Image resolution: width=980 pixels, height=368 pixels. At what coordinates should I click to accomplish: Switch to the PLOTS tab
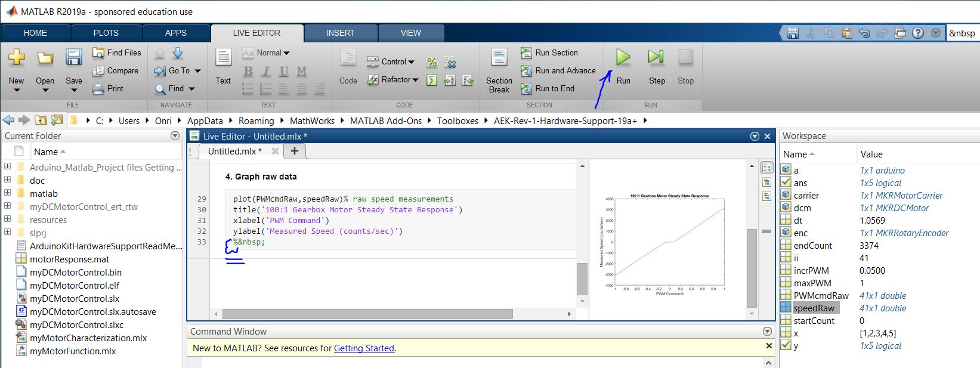pyautogui.click(x=106, y=33)
